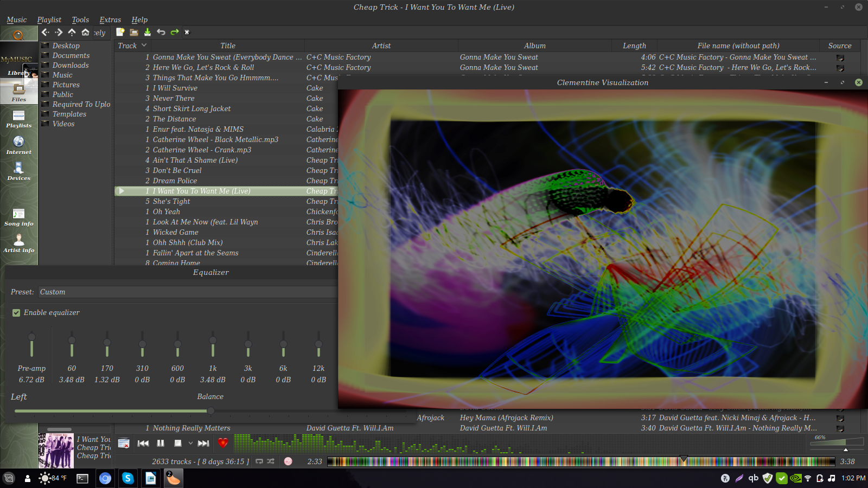Go up one folder in file browser
This screenshot has width=868, height=488.
[72, 33]
